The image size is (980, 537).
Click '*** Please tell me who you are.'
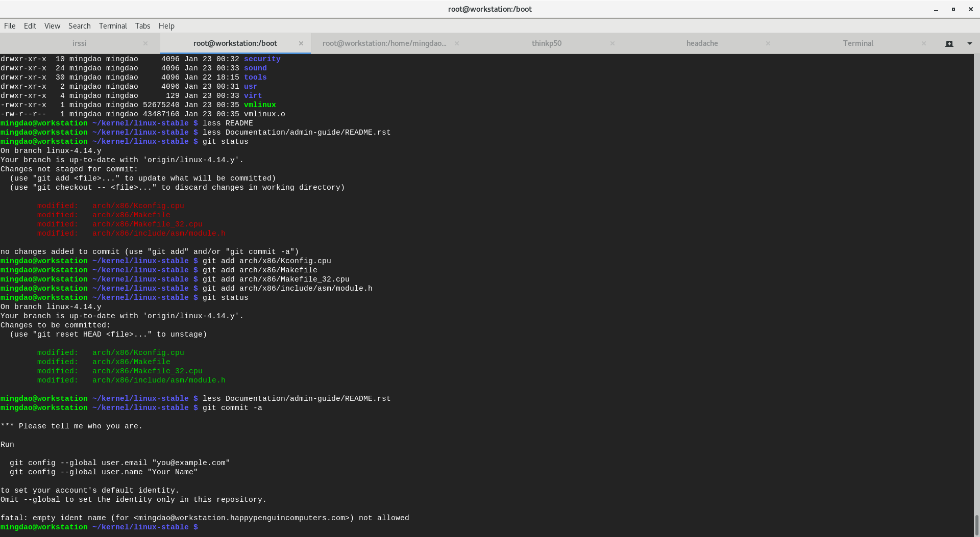(71, 426)
